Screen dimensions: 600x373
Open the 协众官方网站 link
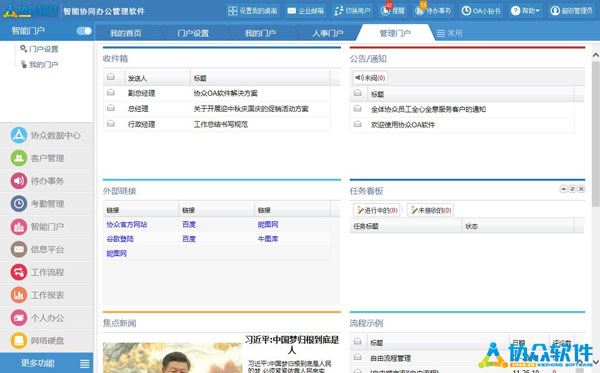(127, 224)
